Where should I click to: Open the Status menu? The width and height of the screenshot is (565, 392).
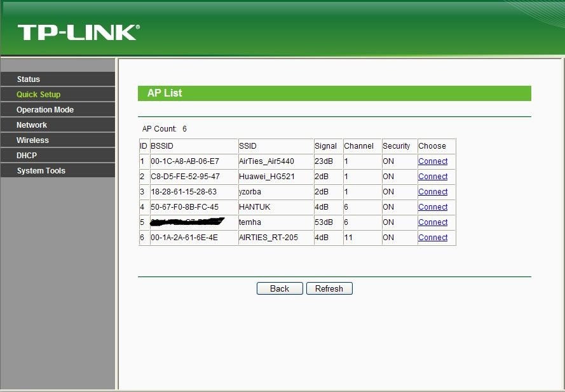click(x=58, y=79)
